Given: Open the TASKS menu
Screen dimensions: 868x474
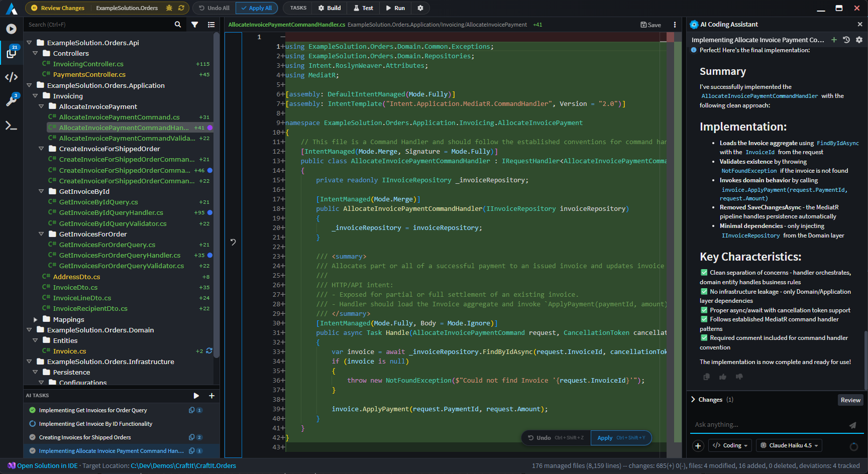Looking at the screenshot, I should (298, 8).
